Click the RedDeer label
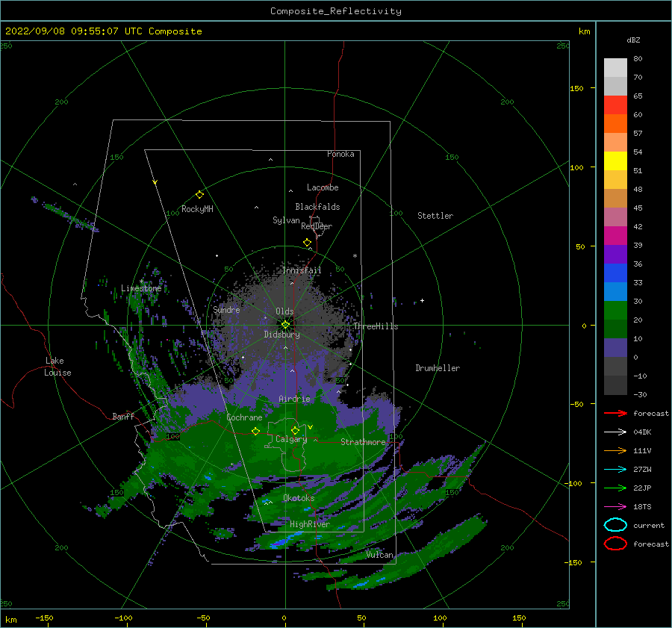This screenshot has height=628, width=672. [317, 226]
